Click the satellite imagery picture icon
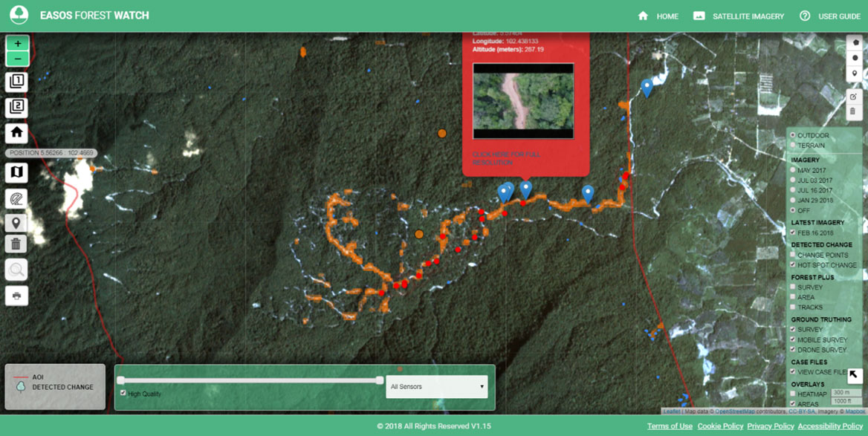The width and height of the screenshot is (868, 436). tap(699, 16)
